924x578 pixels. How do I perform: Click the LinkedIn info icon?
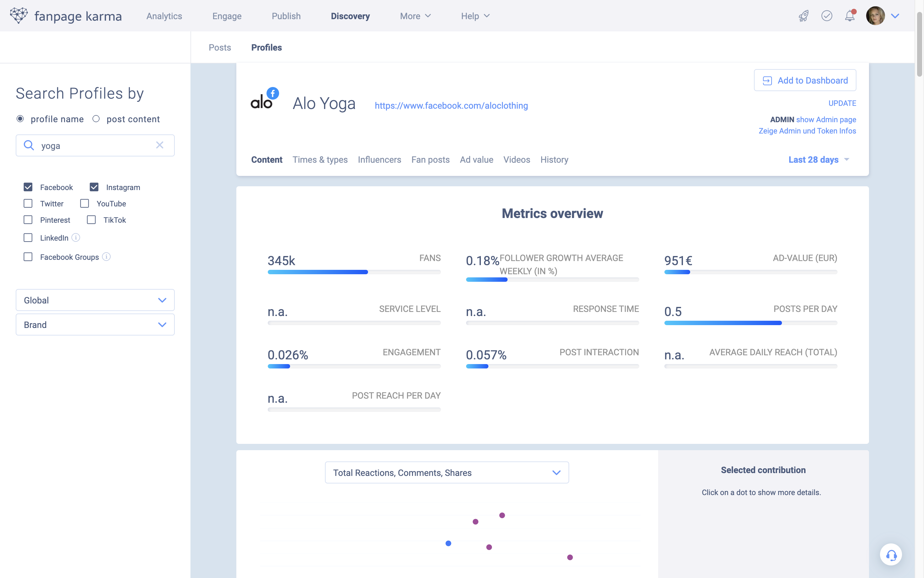(76, 238)
